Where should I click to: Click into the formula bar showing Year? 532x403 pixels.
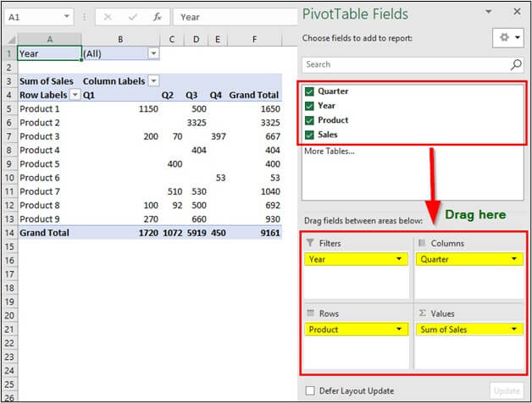click(236, 17)
